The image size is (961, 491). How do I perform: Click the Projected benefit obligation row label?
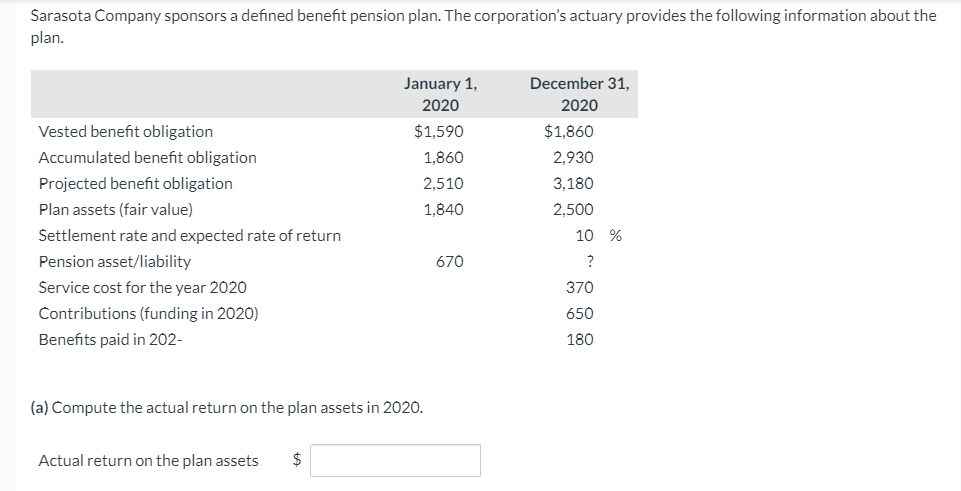135,183
